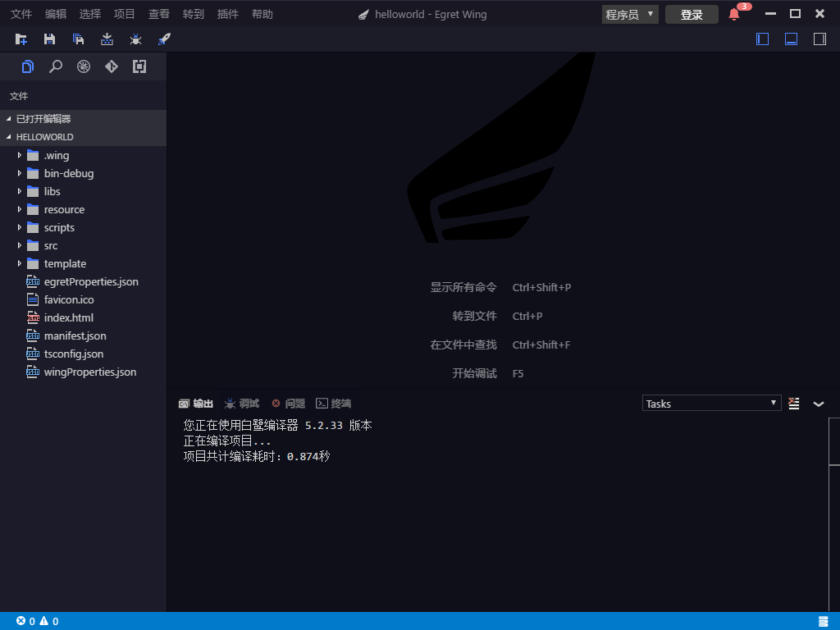Click the rocket publish icon

(164, 39)
